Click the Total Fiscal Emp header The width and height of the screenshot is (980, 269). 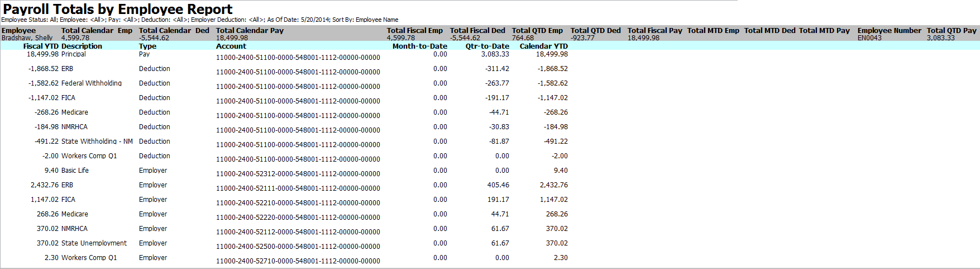414,31
